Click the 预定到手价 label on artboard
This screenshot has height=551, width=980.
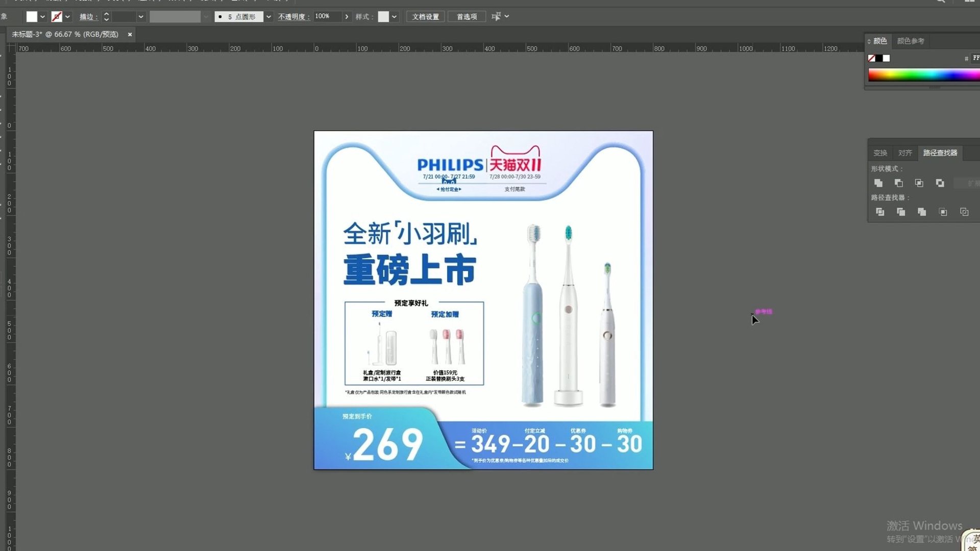pyautogui.click(x=357, y=416)
